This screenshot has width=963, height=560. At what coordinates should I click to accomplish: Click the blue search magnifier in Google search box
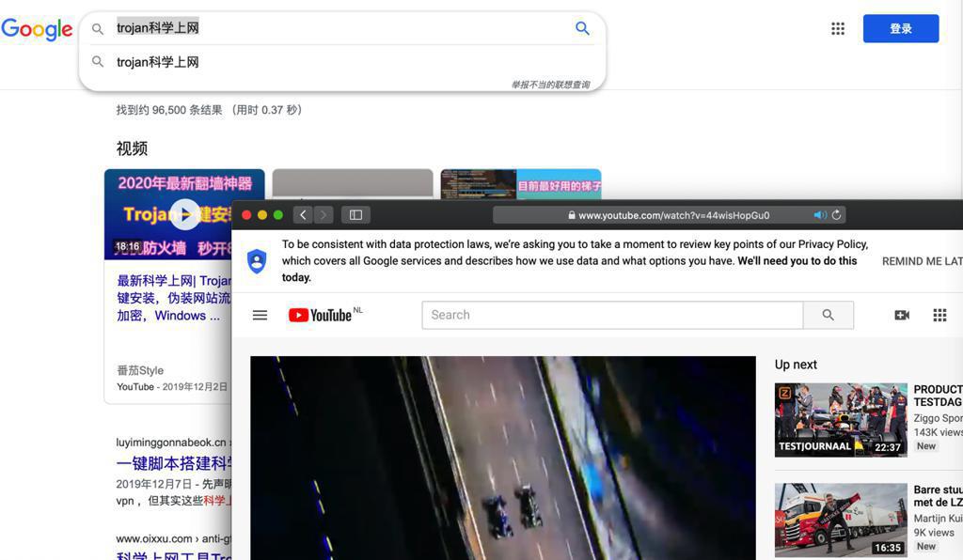(x=582, y=28)
